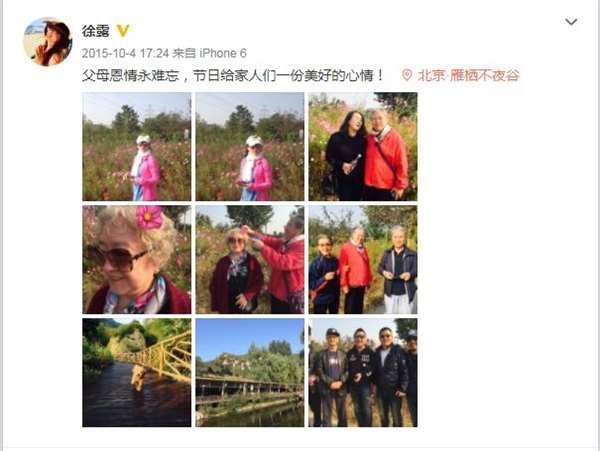The image size is (600, 451).
Task: Open photo of person placing flower in hair
Action: pyautogui.click(x=250, y=259)
